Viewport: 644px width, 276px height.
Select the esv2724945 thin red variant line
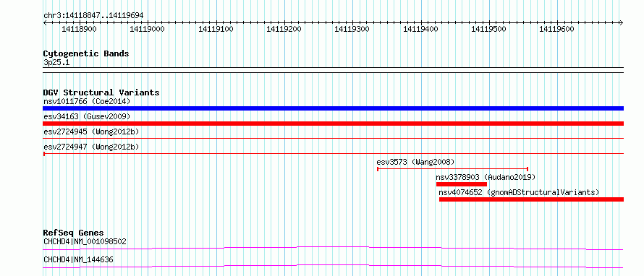coord(333,139)
